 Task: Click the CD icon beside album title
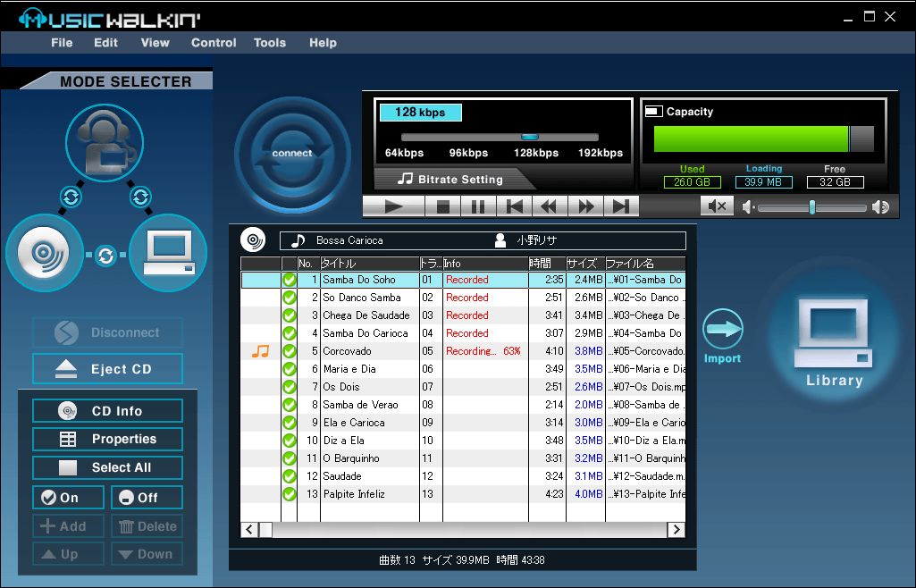tap(253, 240)
